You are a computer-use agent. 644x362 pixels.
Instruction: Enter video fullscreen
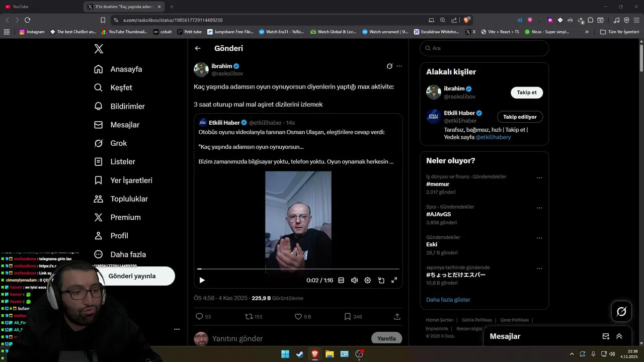tap(394, 280)
